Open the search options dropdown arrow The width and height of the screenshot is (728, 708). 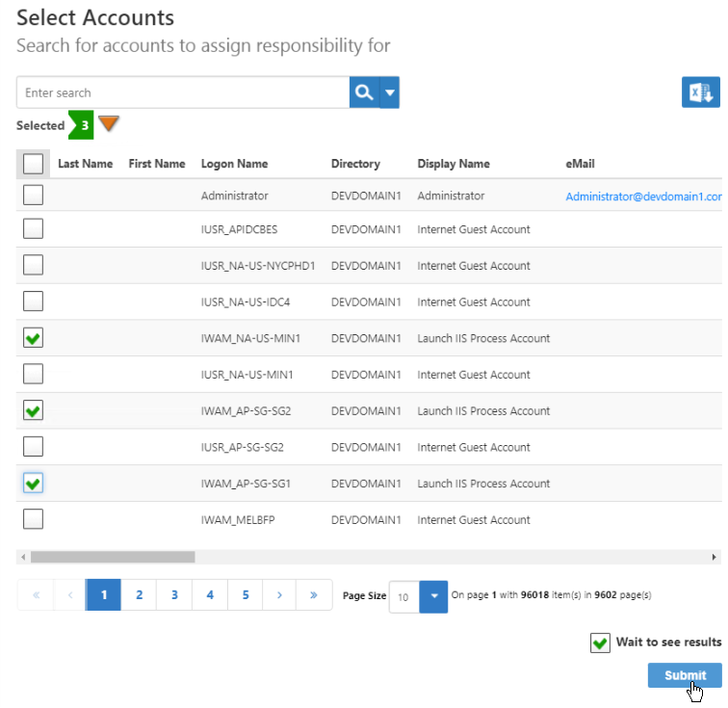pos(390,93)
